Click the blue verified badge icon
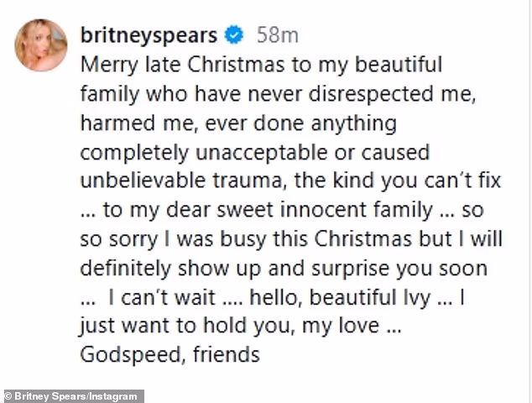The image size is (532, 403). click(x=236, y=36)
